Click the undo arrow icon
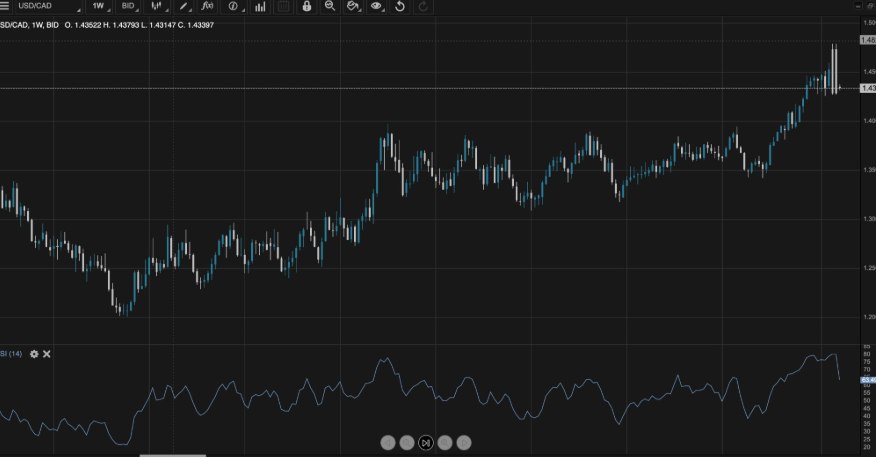The image size is (876, 457). (x=399, y=6)
